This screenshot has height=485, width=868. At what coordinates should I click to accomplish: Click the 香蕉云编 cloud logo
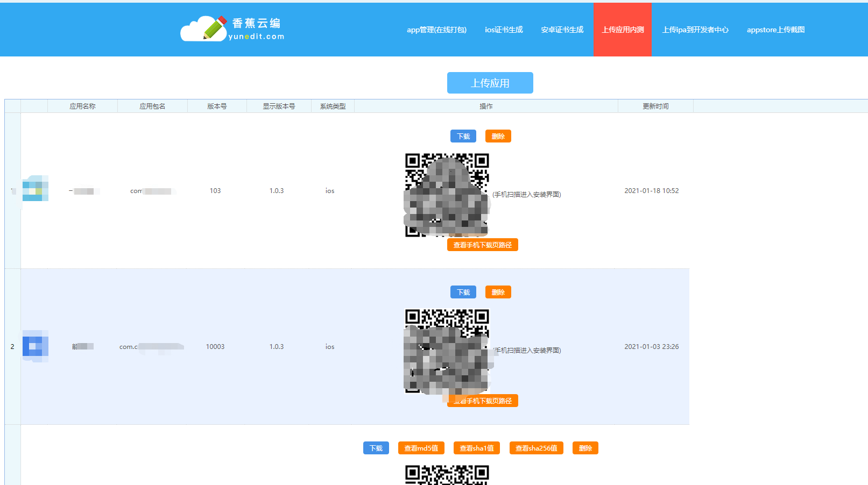pyautogui.click(x=232, y=29)
